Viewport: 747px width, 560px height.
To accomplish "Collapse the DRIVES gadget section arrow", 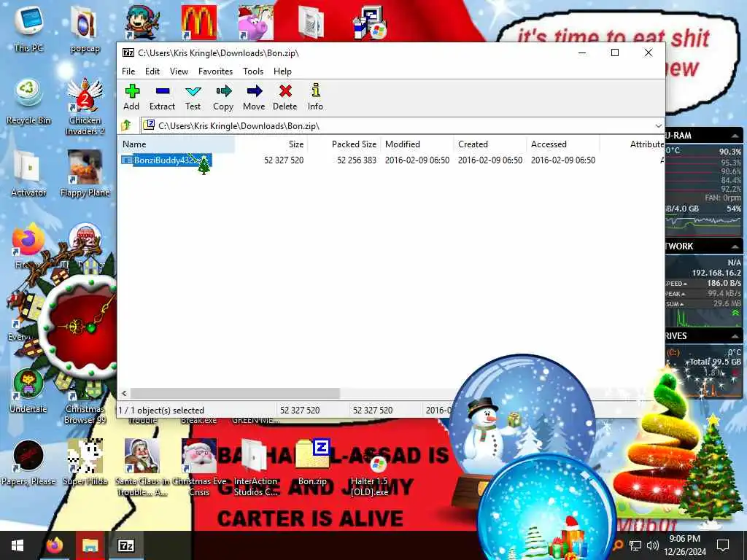I will click(x=735, y=336).
